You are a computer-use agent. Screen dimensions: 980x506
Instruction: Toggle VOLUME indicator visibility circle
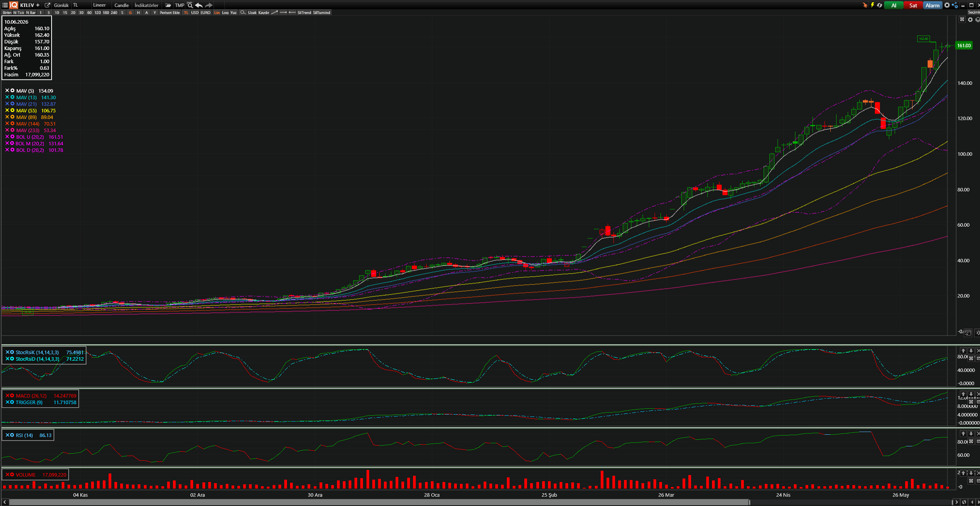point(12,475)
